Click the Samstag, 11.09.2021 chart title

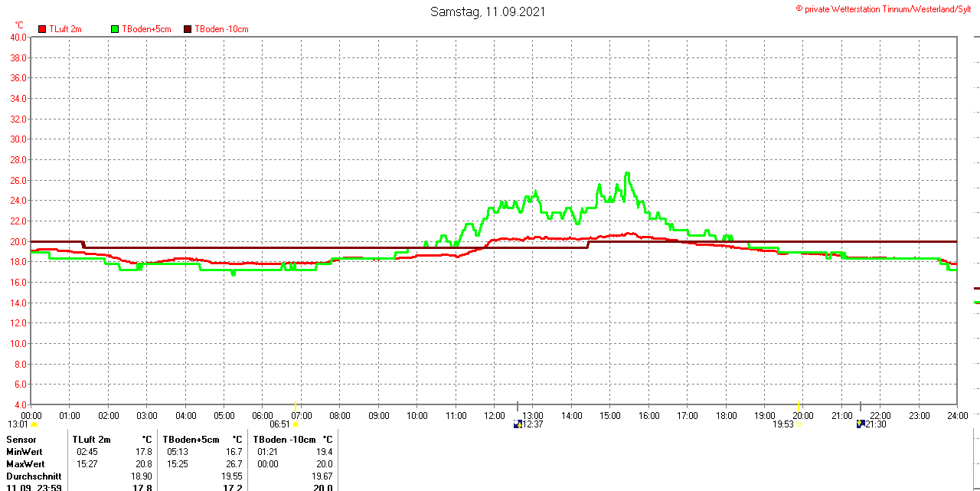tap(488, 11)
